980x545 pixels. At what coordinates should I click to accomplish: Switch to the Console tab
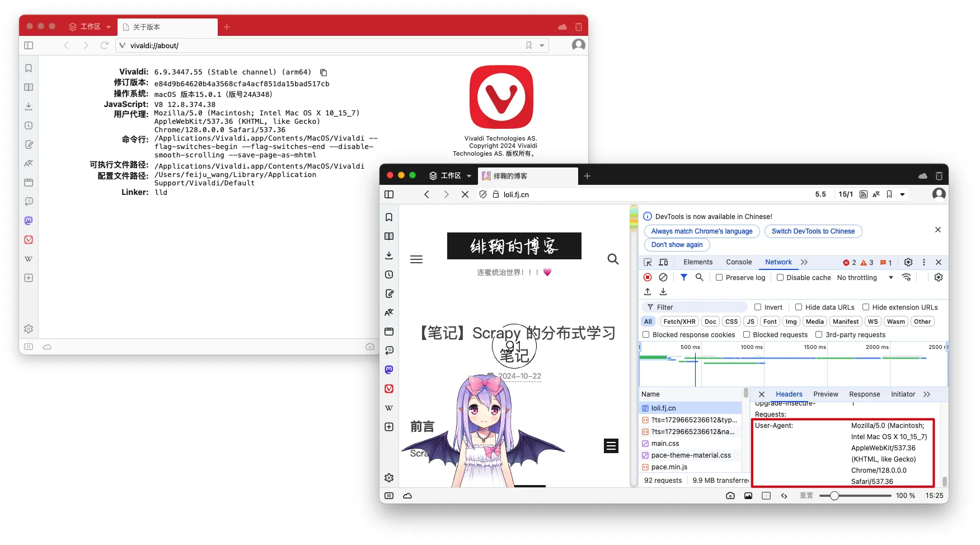coord(739,262)
